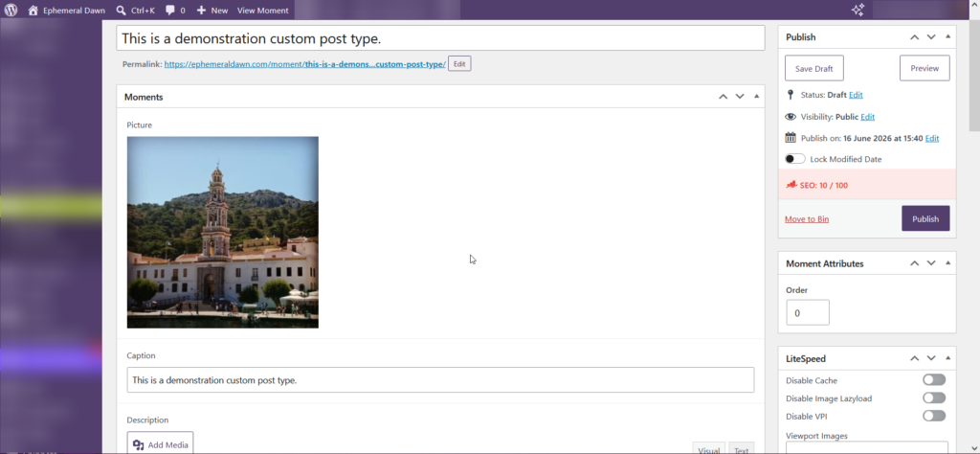This screenshot has width=980, height=454.
Task: Open the WordPress logo menu
Action: tap(11, 10)
